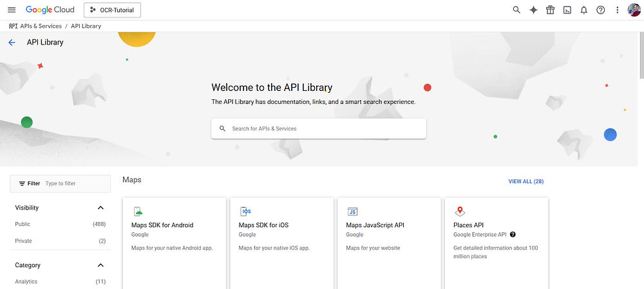Open the Maps JavaScript API card title
Screen dimensions: 644x289
(x=375, y=225)
